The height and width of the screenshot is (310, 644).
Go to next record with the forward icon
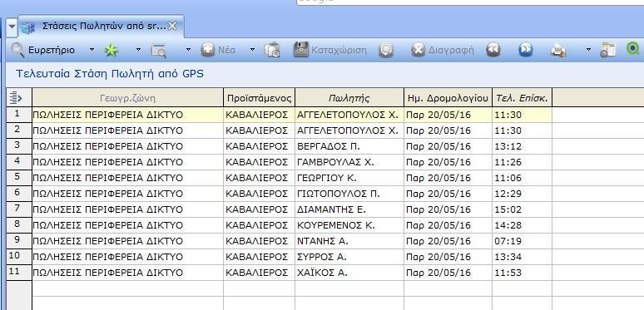point(525,50)
